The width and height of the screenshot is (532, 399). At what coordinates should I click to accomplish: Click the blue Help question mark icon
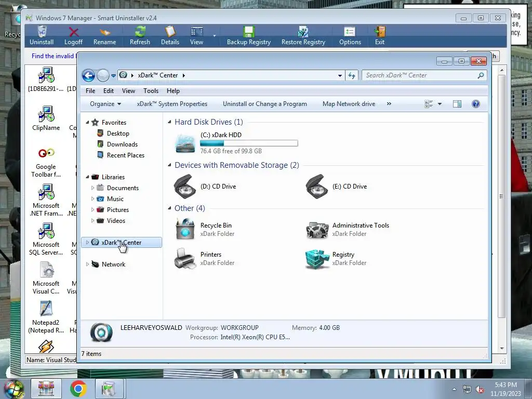pos(476,104)
